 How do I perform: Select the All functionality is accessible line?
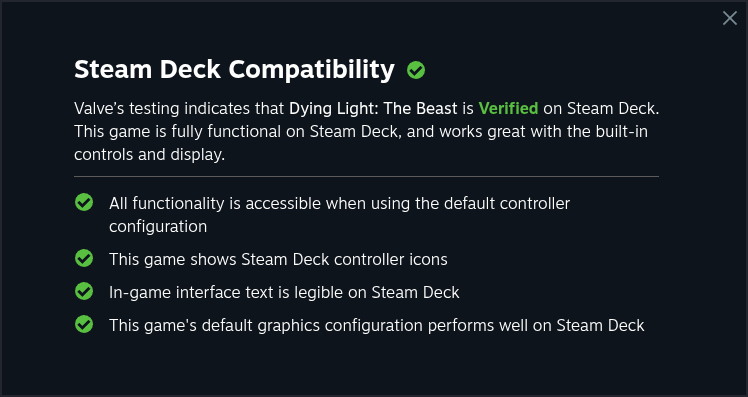click(339, 215)
